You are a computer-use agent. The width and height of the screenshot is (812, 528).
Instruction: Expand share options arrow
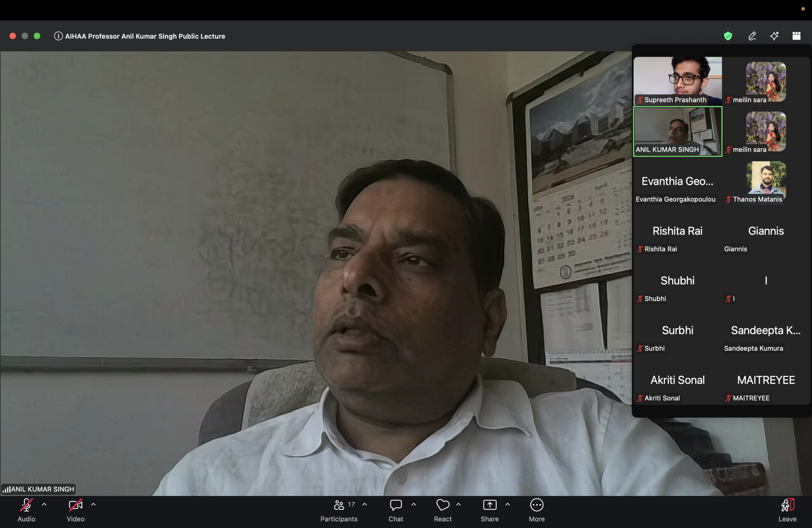508,504
